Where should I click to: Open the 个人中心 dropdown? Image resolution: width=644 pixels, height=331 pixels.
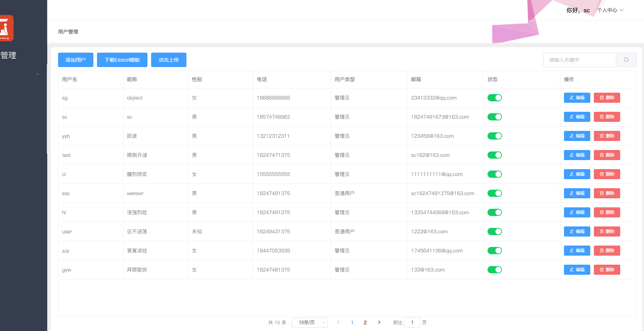tap(610, 10)
